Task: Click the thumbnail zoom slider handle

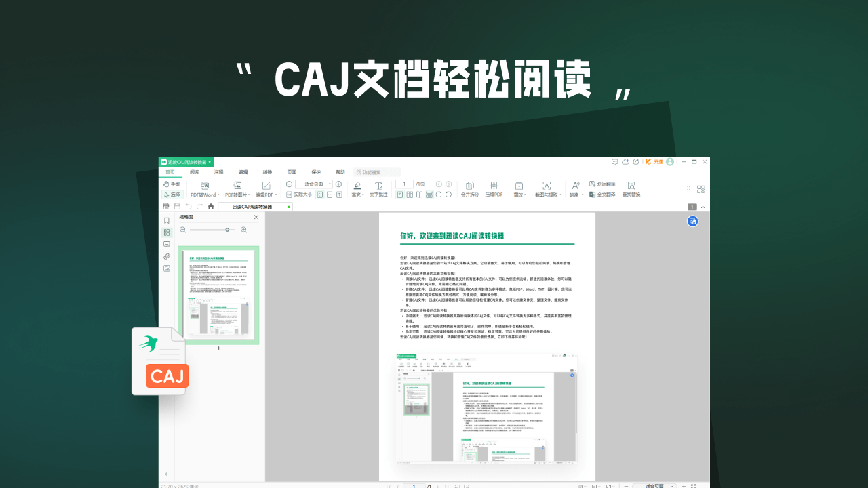Action: [x=228, y=230]
